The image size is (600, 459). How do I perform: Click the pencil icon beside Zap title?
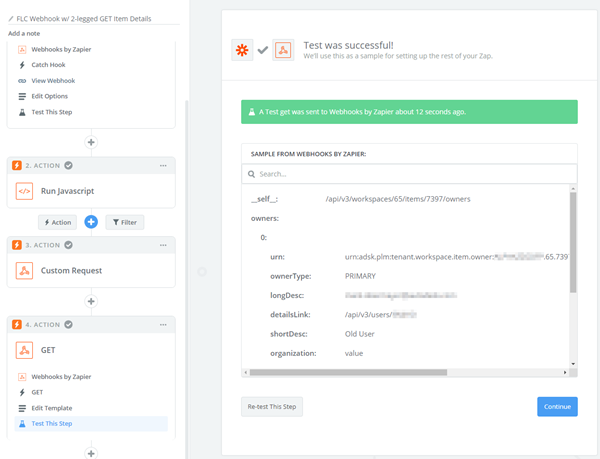pyautogui.click(x=9, y=19)
